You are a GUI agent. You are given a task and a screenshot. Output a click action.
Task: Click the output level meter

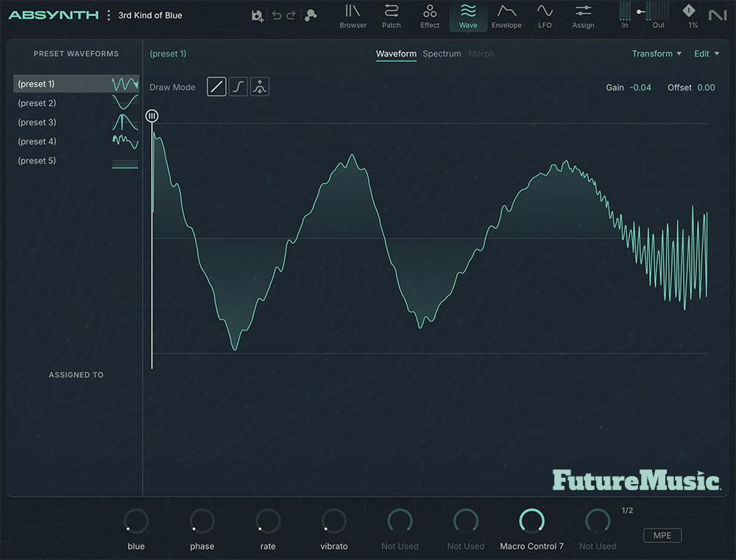pos(658,11)
